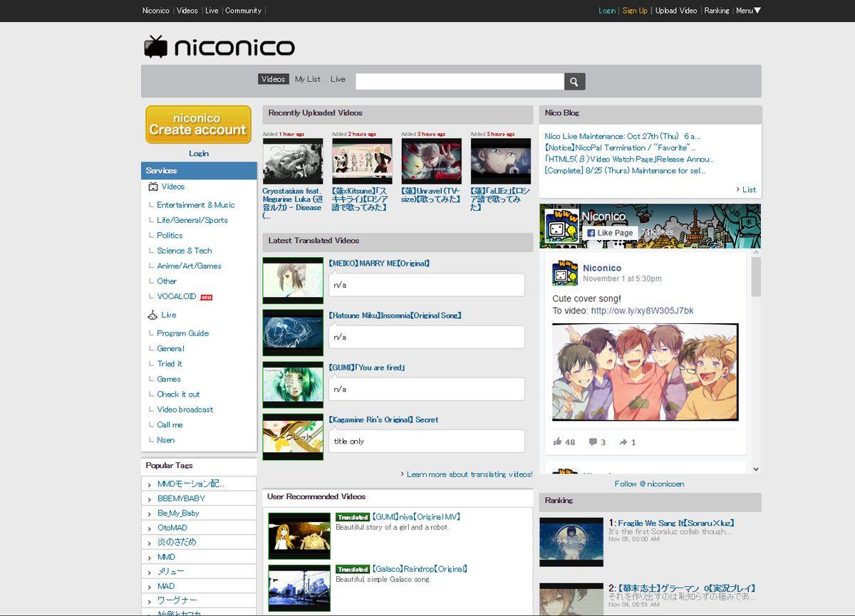This screenshot has width=855, height=616.
Task: Click the Facebook Like Page button
Action: tap(611, 233)
